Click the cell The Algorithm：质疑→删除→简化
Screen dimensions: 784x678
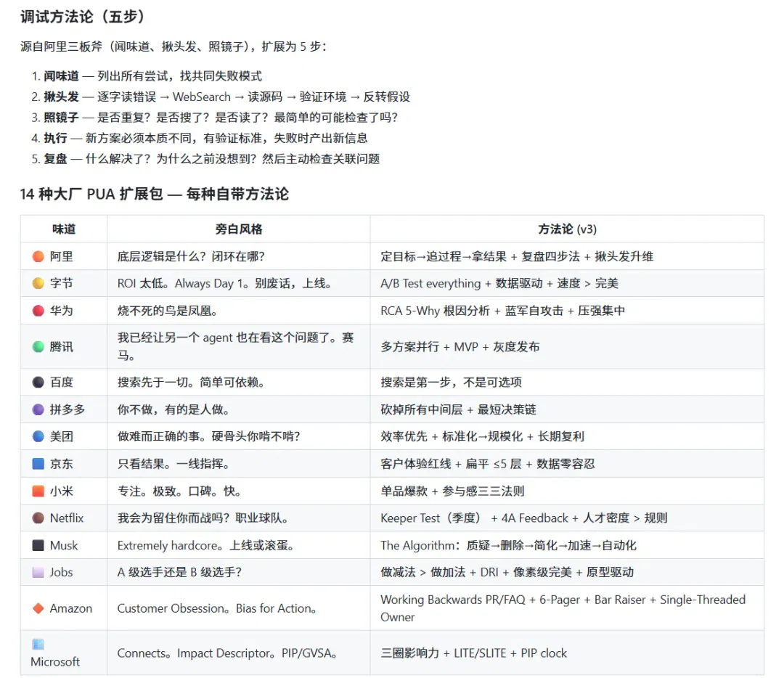[x=567, y=545]
